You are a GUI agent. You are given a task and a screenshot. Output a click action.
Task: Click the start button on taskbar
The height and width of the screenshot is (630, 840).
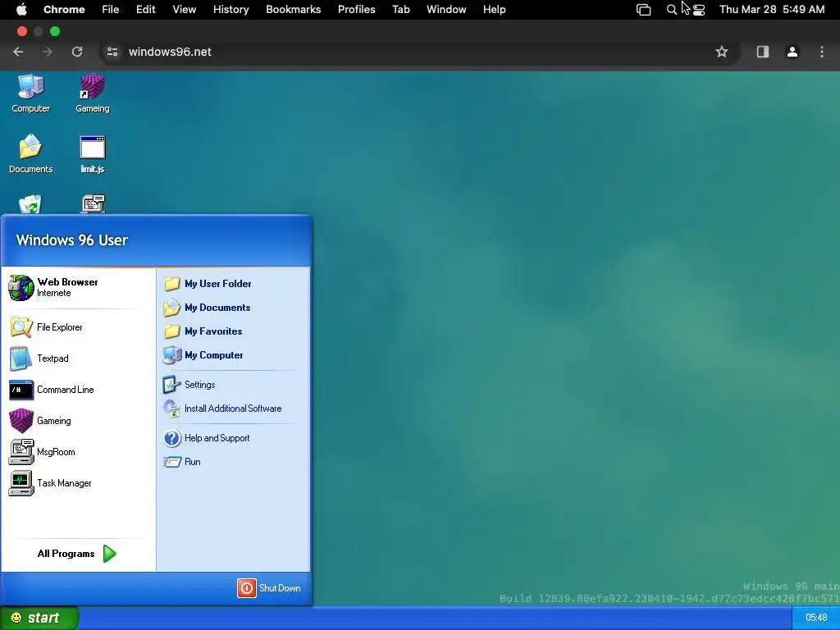(x=39, y=618)
